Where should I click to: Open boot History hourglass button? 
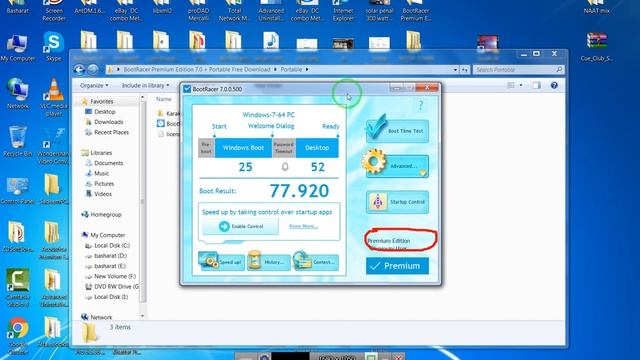tap(269, 262)
